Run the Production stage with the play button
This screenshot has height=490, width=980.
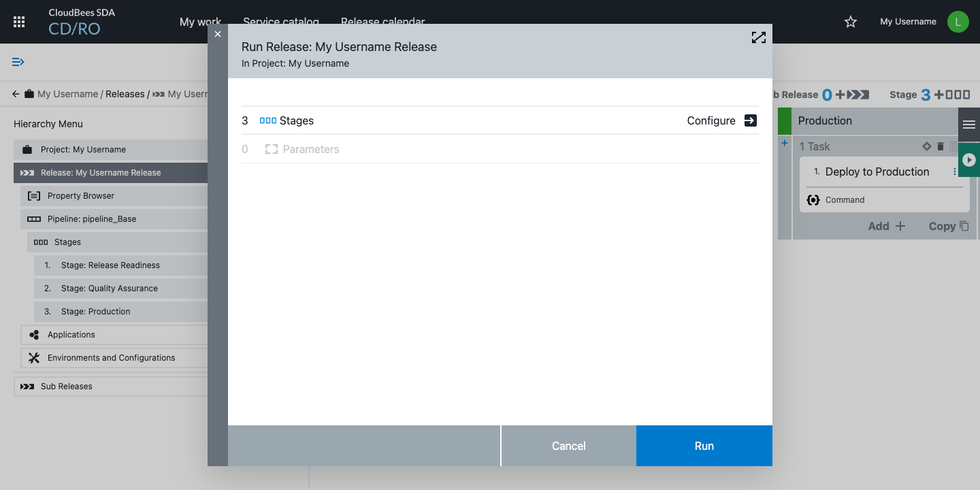(x=968, y=160)
